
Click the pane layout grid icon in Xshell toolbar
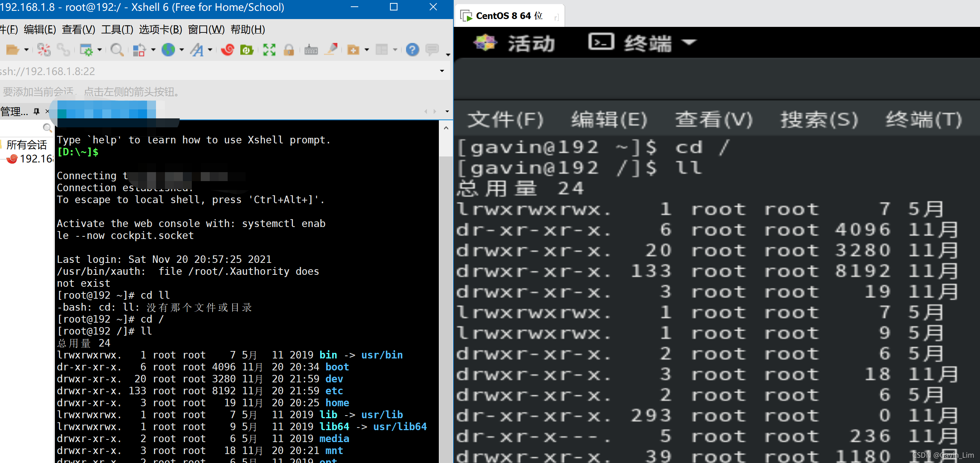coord(381,50)
